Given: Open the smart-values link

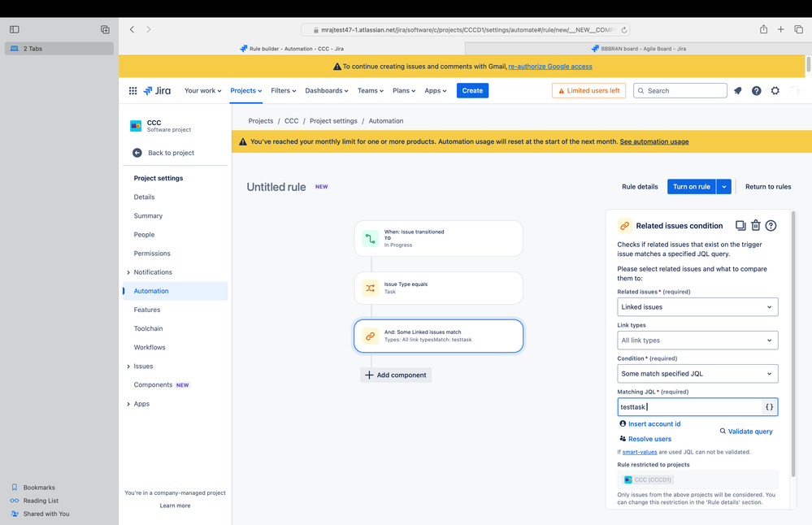Looking at the screenshot, I should (640, 452).
